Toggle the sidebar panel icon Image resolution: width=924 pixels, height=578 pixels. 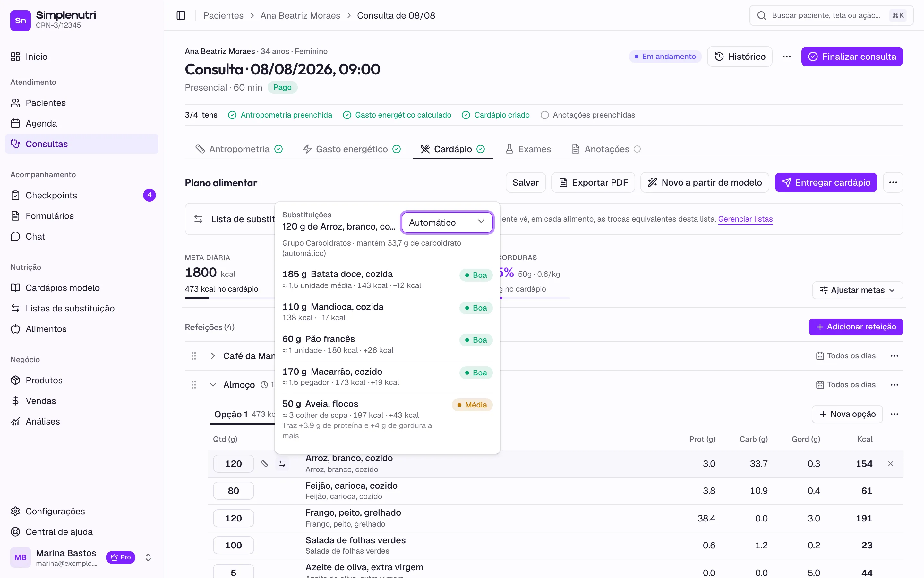[181, 15]
